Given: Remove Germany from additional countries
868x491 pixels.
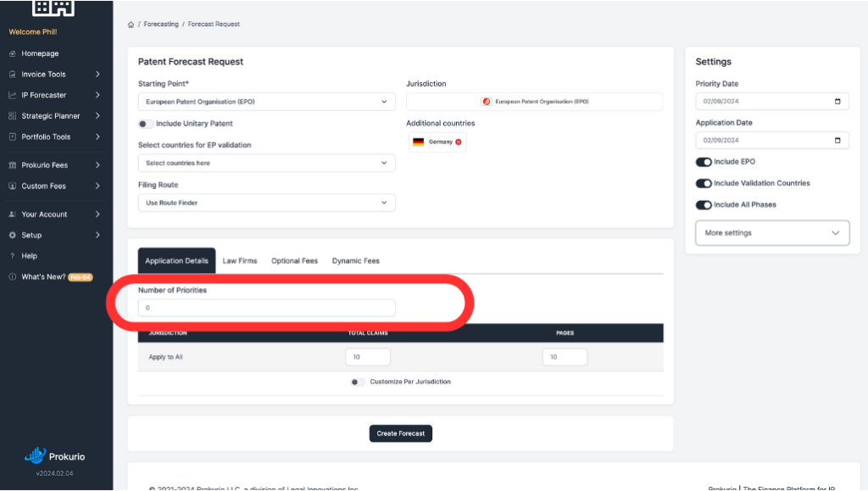Looking at the screenshot, I should (x=459, y=142).
